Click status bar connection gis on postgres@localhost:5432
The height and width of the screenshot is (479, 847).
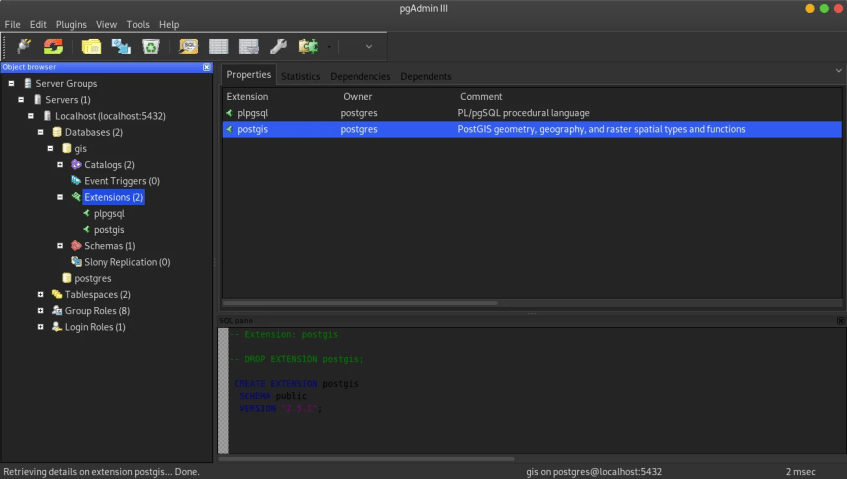(594, 471)
